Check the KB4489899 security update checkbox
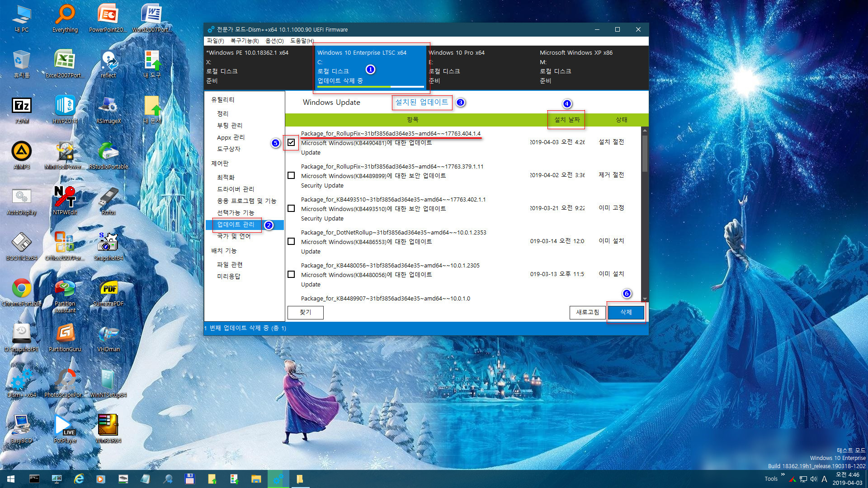The height and width of the screenshot is (488, 868). point(291,175)
